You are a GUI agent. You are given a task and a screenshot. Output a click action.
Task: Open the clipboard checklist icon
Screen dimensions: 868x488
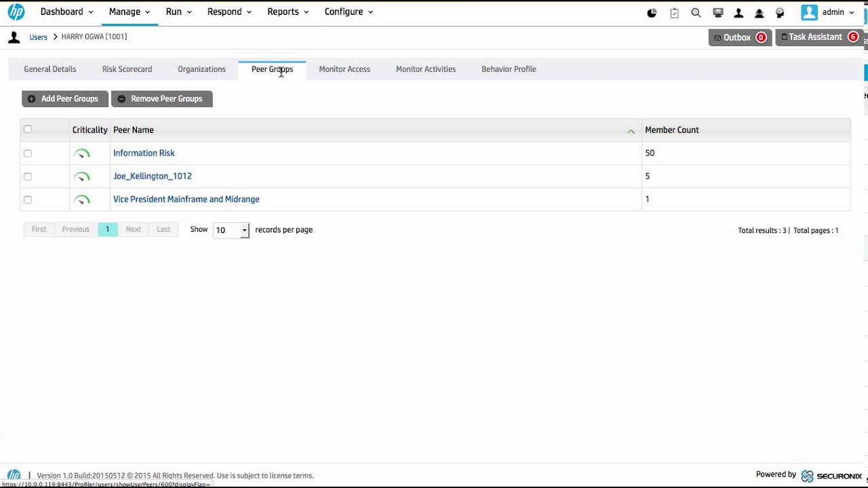[x=674, y=13]
